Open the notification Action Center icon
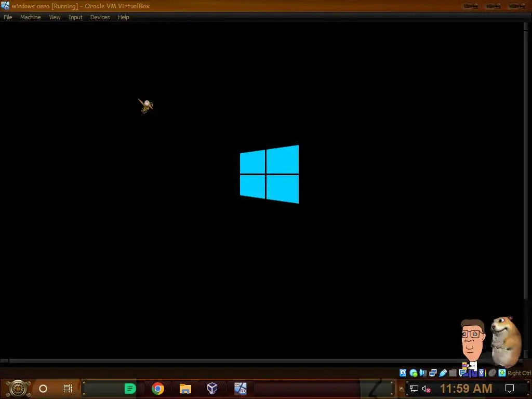The height and width of the screenshot is (399, 532). (x=510, y=389)
